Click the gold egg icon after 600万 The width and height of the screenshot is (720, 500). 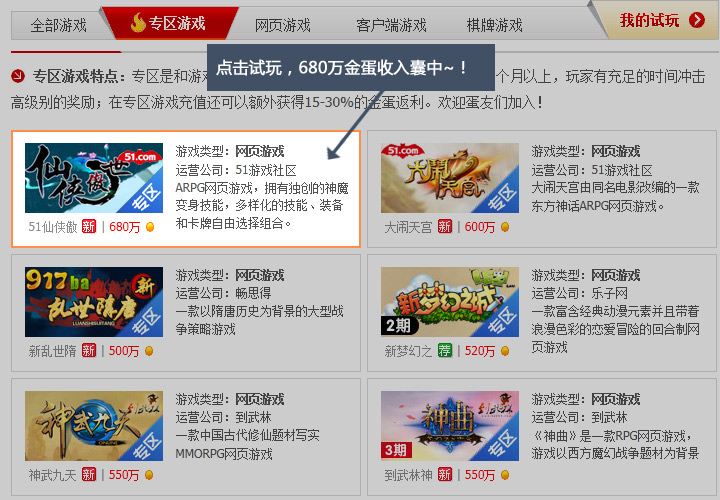tap(505, 227)
